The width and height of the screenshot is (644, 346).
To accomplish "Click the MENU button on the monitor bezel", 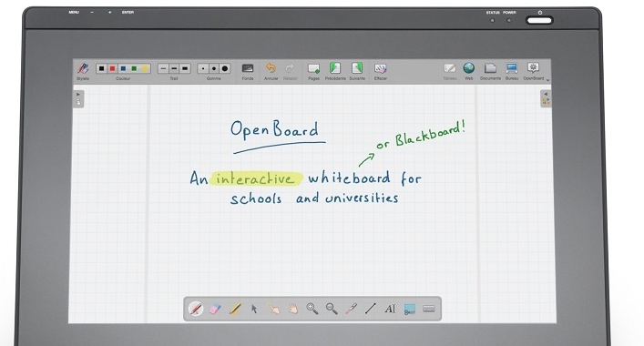I will (74, 13).
